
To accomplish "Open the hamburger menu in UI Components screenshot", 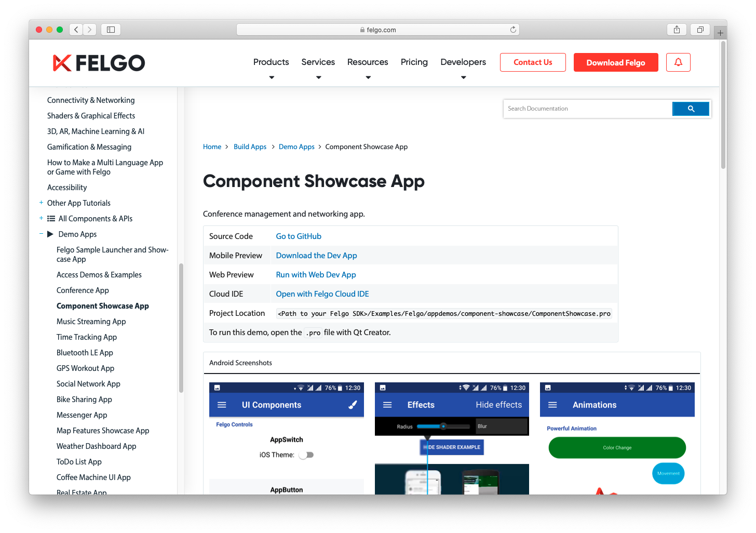I will (222, 405).
